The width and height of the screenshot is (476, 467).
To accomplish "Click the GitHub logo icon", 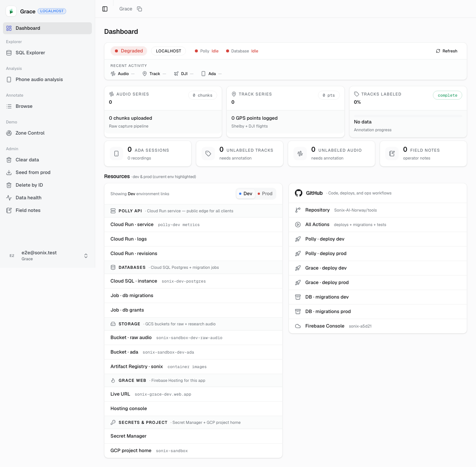I will (299, 193).
